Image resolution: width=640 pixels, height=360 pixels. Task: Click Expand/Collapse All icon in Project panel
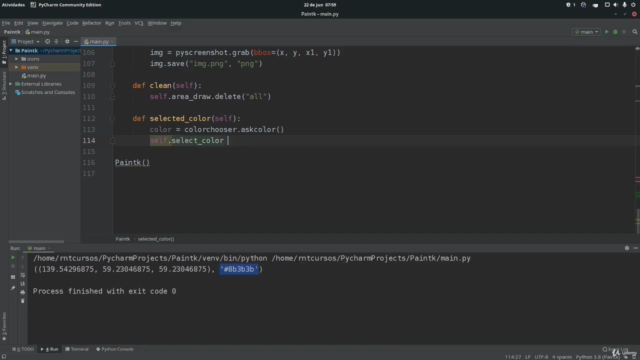pos(56,41)
